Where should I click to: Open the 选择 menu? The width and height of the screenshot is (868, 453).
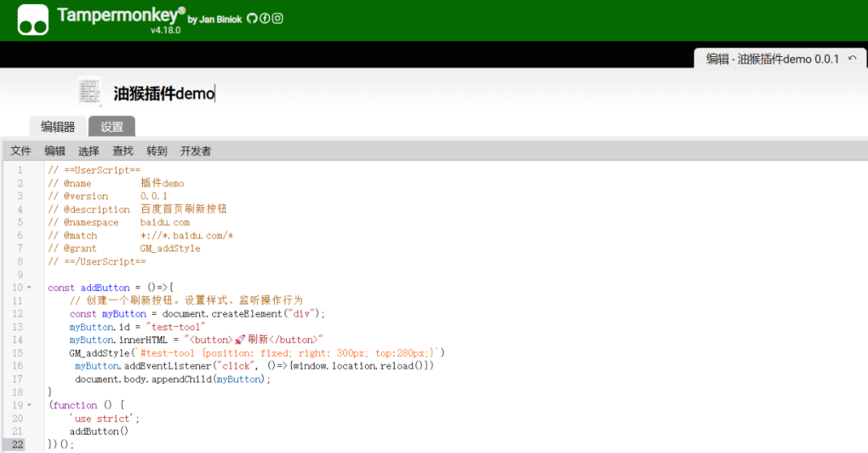point(88,150)
